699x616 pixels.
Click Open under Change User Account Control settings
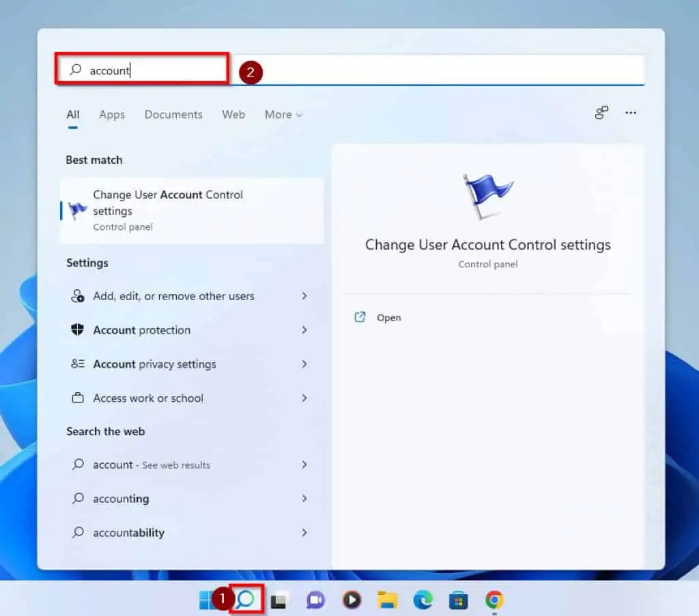(388, 317)
